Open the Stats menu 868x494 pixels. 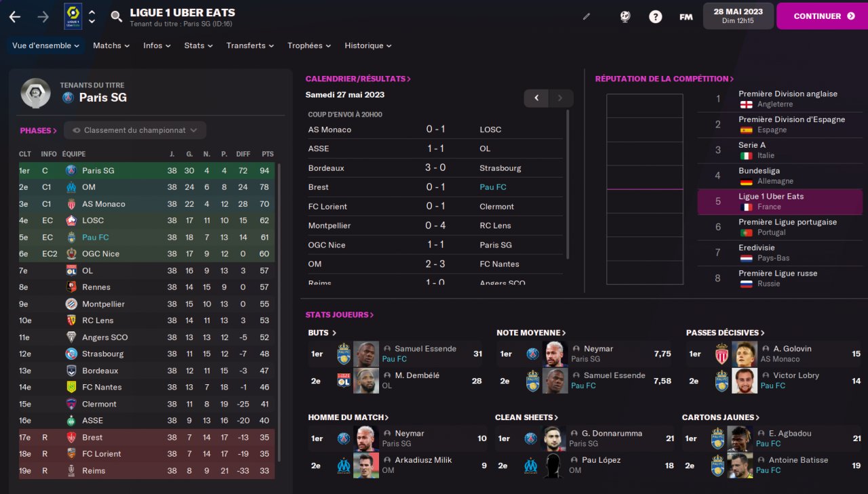pyautogui.click(x=198, y=45)
